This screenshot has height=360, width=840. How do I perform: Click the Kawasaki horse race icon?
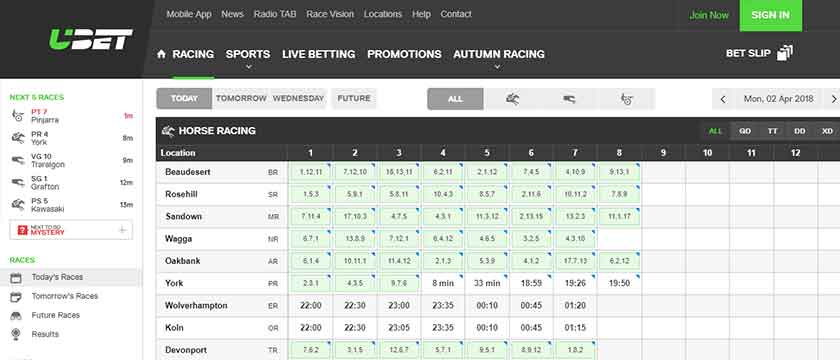(x=18, y=205)
